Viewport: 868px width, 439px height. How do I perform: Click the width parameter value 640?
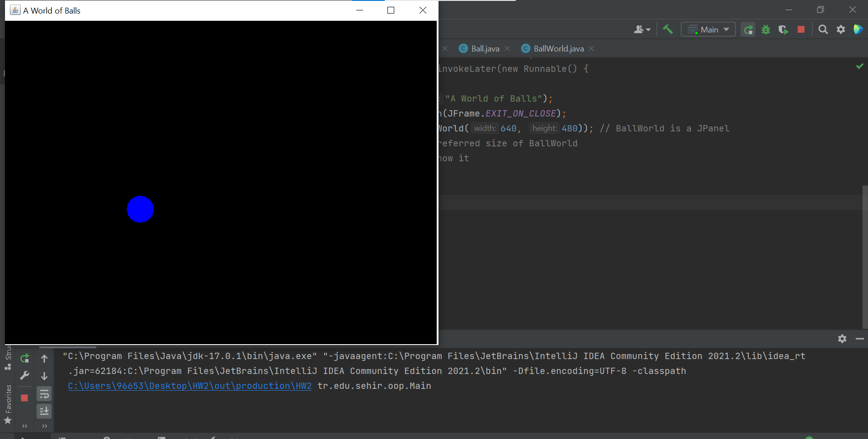508,128
